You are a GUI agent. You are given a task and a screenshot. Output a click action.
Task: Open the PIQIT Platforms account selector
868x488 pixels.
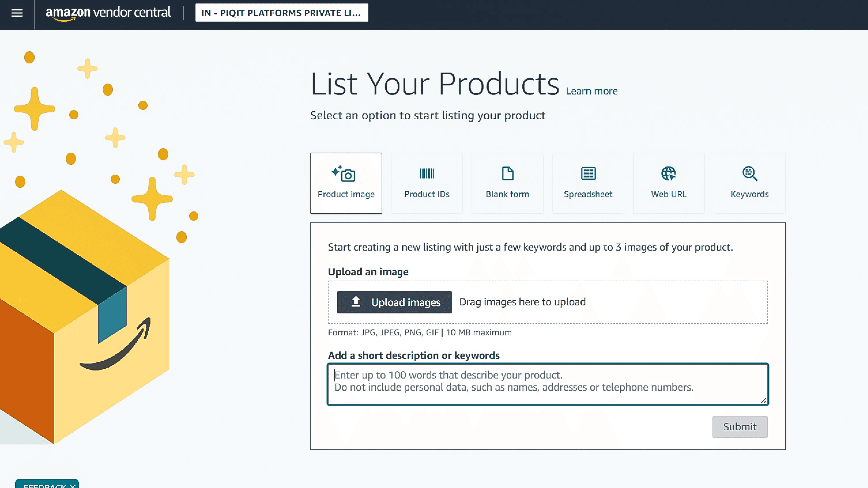(281, 13)
